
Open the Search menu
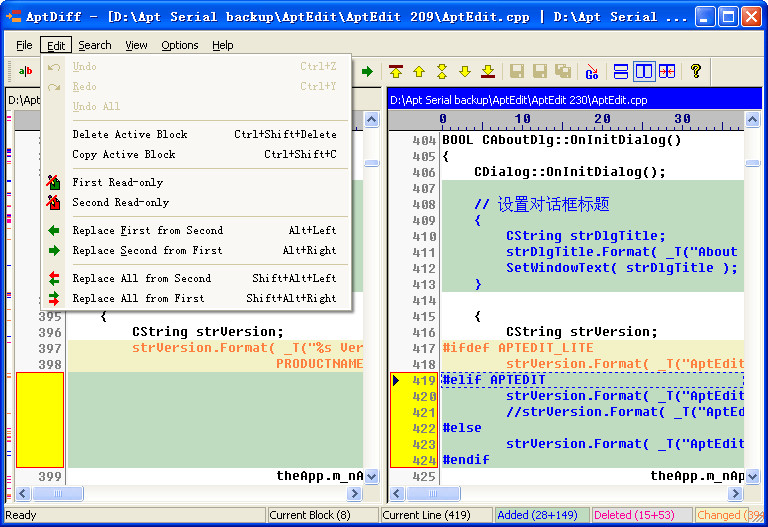95,45
